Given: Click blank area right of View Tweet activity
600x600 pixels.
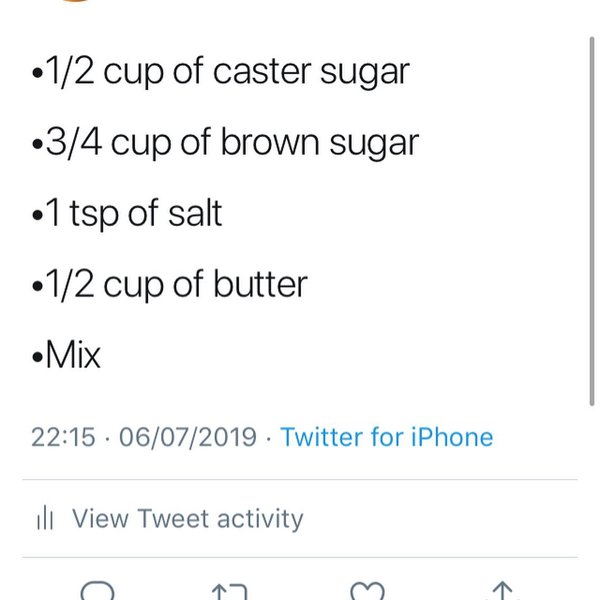Looking at the screenshot, I should click(x=450, y=518).
